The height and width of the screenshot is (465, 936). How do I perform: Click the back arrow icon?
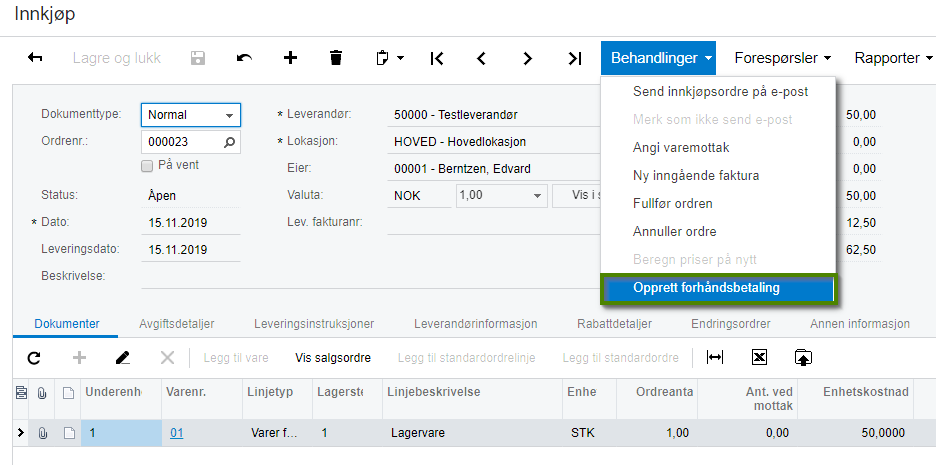pos(35,58)
